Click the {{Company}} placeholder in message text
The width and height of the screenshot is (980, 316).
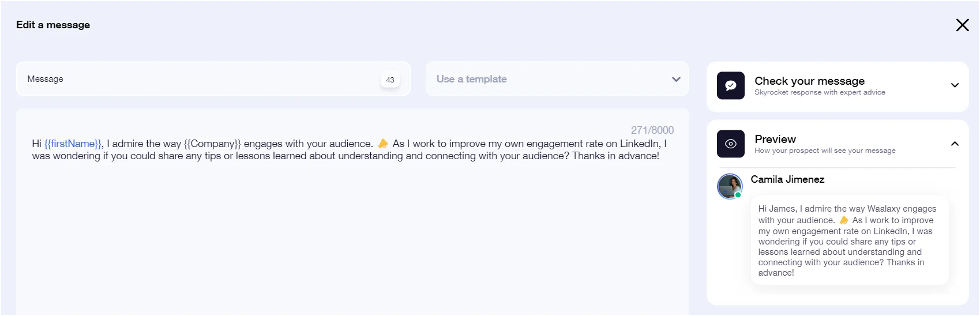[x=212, y=144]
